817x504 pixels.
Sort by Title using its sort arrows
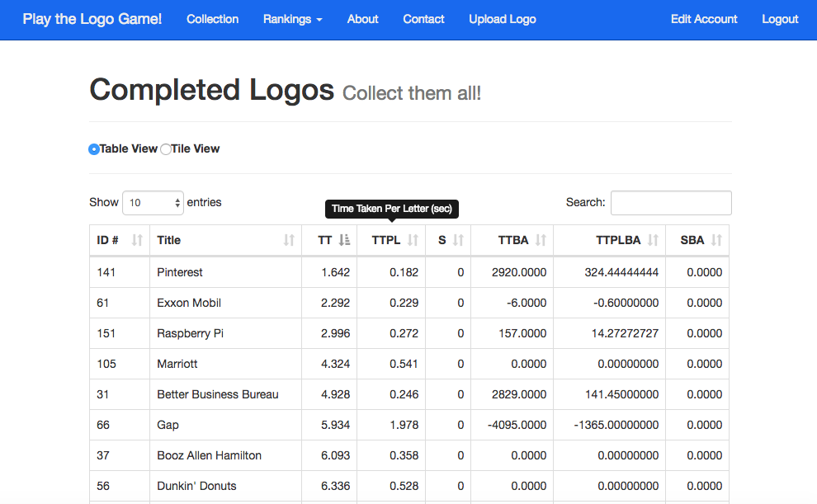(x=289, y=240)
